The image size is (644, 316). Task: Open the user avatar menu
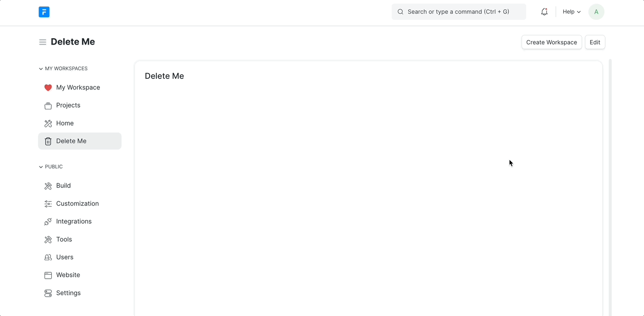[596, 12]
